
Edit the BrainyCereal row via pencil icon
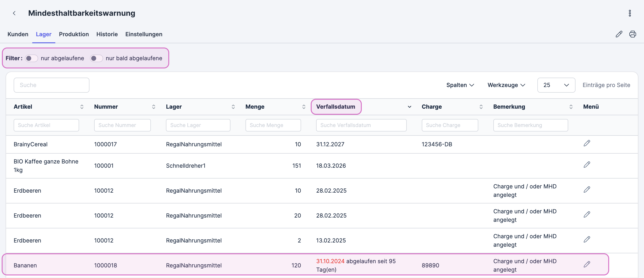[x=587, y=143]
